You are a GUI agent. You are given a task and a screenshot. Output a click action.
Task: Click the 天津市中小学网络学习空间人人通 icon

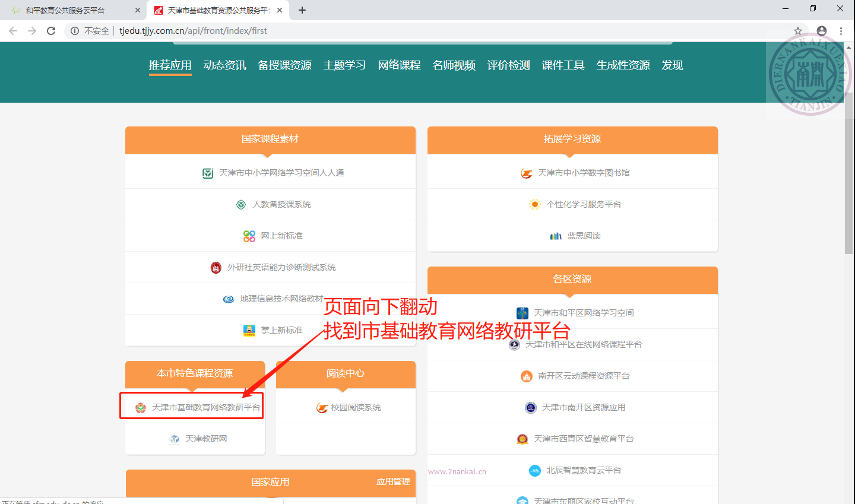pos(208,173)
